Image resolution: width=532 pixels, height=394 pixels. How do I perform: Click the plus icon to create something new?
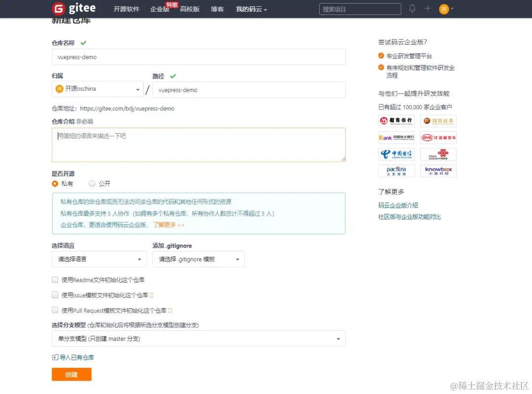428,8
